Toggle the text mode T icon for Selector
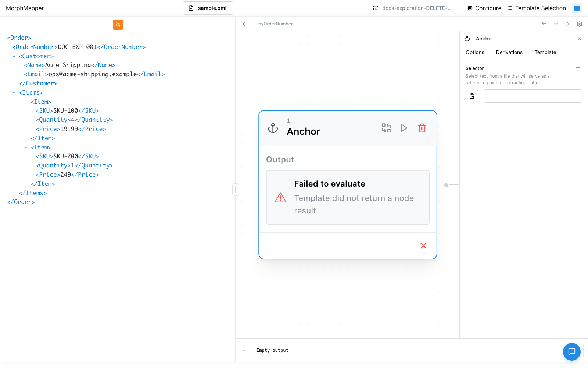The width and height of the screenshot is (588, 368). [x=578, y=69]
